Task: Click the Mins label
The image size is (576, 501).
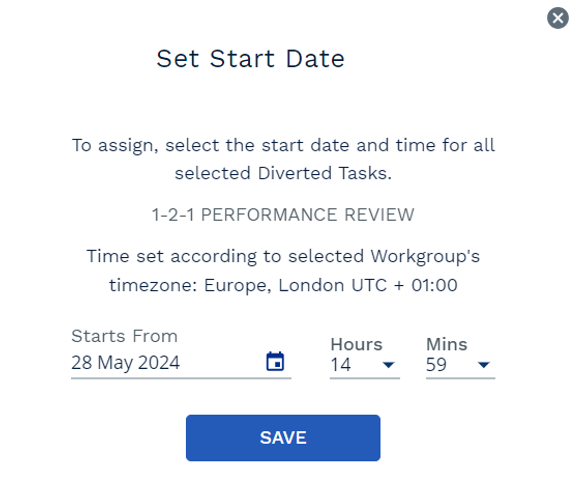Action: pos(447,345)
